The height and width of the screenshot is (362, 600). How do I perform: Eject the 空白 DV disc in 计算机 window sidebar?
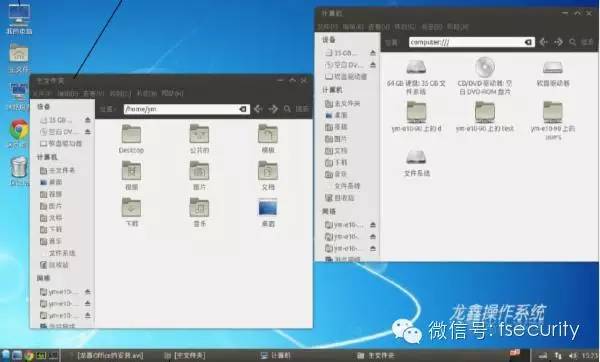[x=373, y=65]
